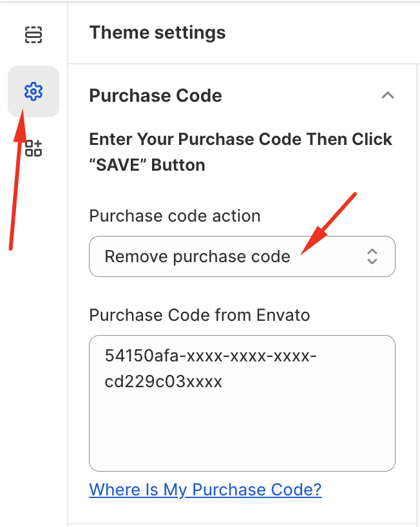Viewport: 420px width, 527px height.
Task: Click the Theme settings panel title
Action: pyautogui.click(x=157, y=33)
